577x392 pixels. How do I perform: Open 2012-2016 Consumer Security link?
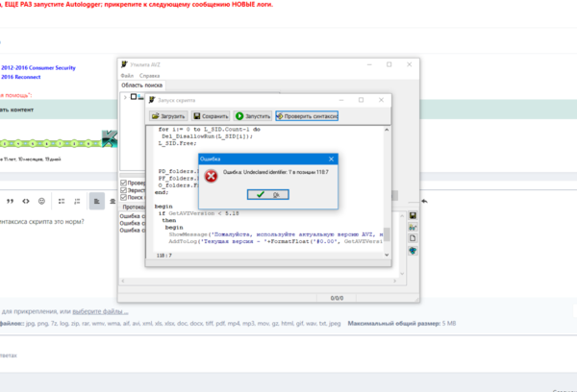point(38,67)
